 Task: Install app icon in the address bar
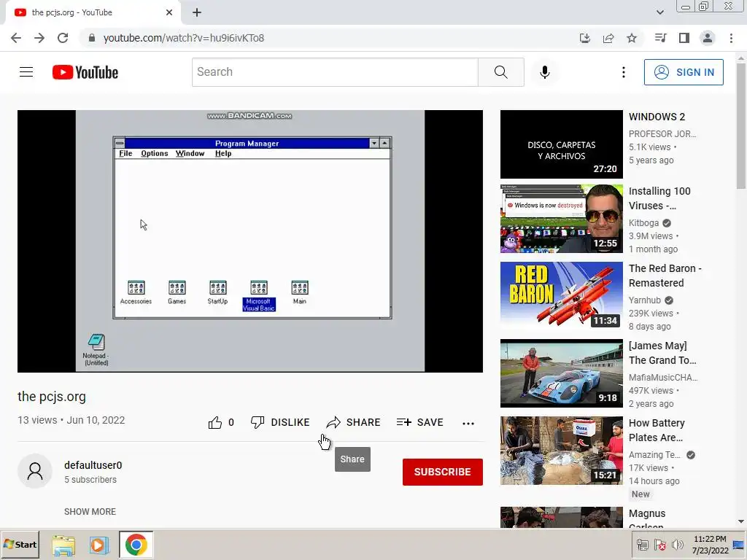584,38
